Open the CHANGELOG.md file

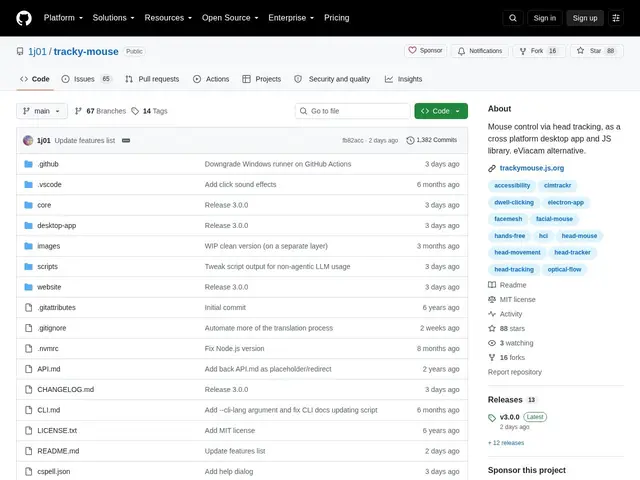point(65,389)
